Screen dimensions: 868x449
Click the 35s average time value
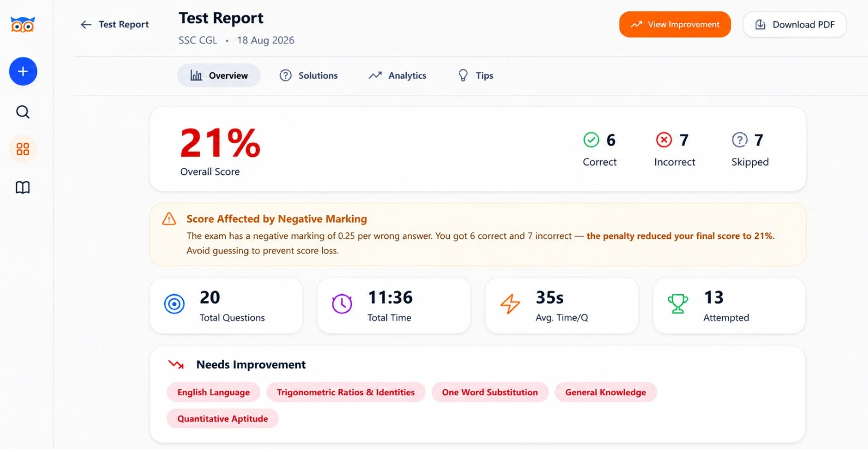pos(550,298)
